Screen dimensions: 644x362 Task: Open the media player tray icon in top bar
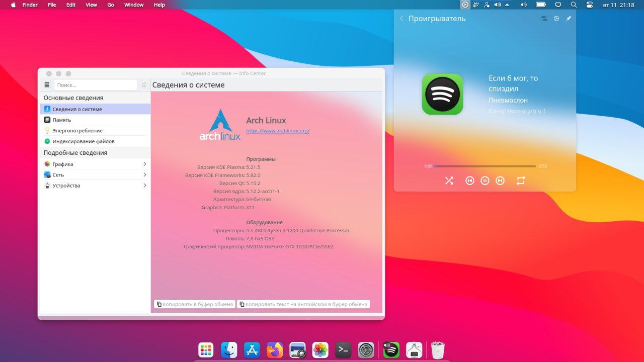click(465, 5)
